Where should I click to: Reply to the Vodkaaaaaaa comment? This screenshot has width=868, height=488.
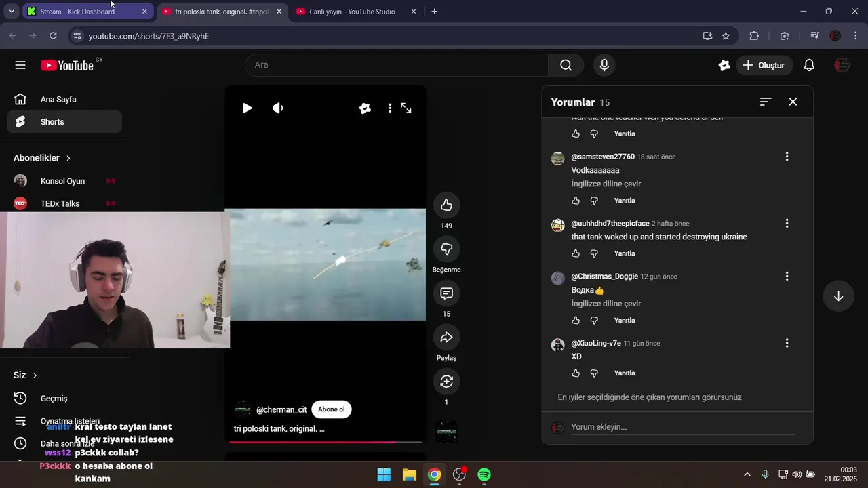625,201
